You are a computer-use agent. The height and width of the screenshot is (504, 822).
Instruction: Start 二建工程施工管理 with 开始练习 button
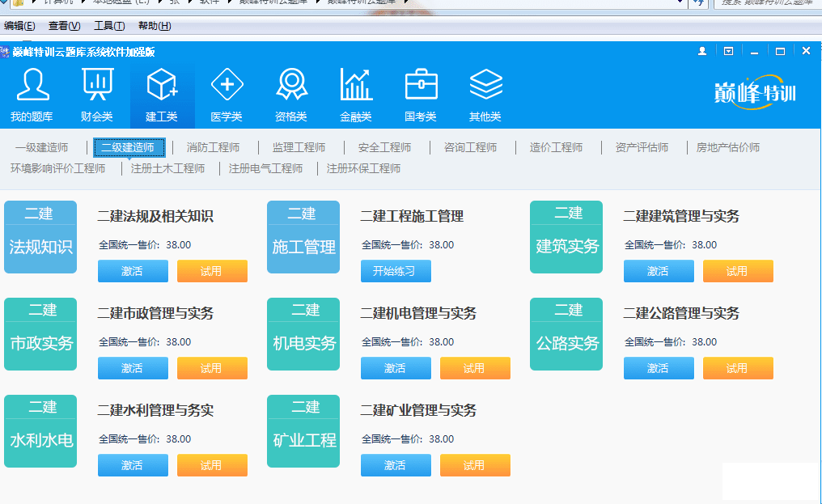point(396,271)
